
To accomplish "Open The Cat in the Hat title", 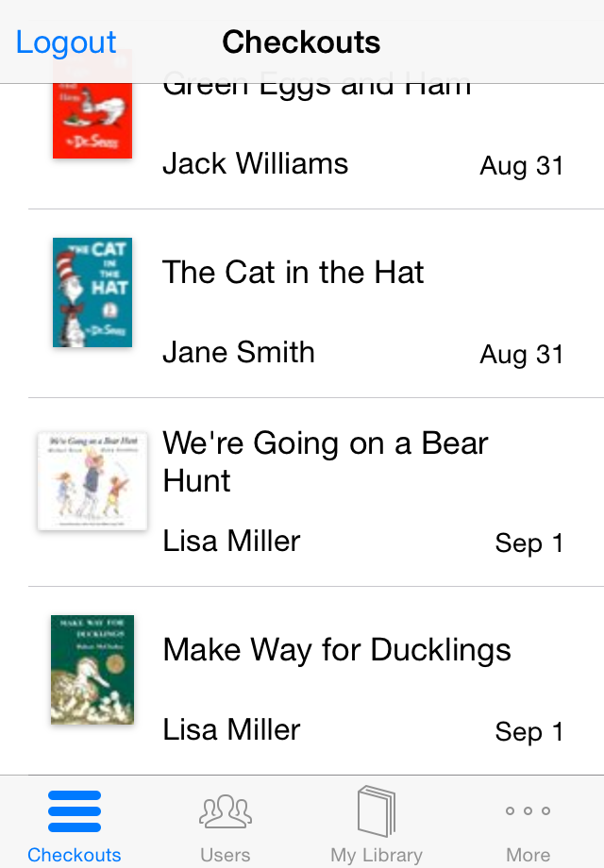I will (294, 273).
